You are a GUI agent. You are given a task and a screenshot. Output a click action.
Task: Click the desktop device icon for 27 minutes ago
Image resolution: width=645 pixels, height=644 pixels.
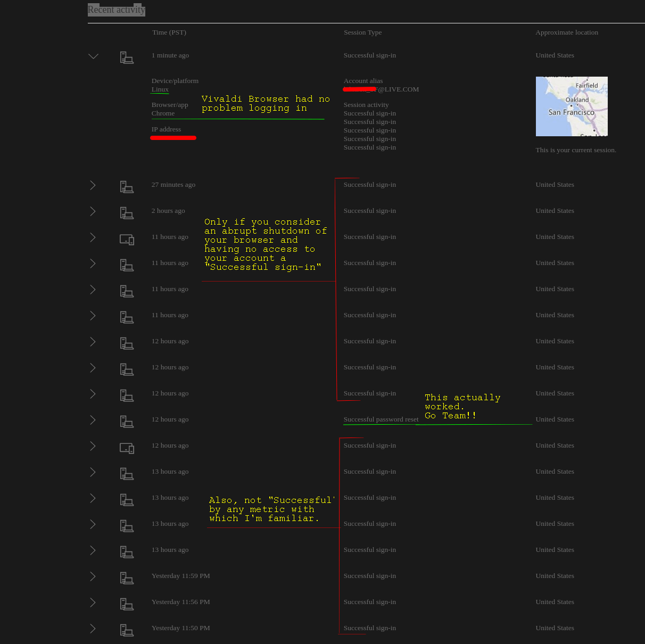pyautogui.click(x=127, y=187)
